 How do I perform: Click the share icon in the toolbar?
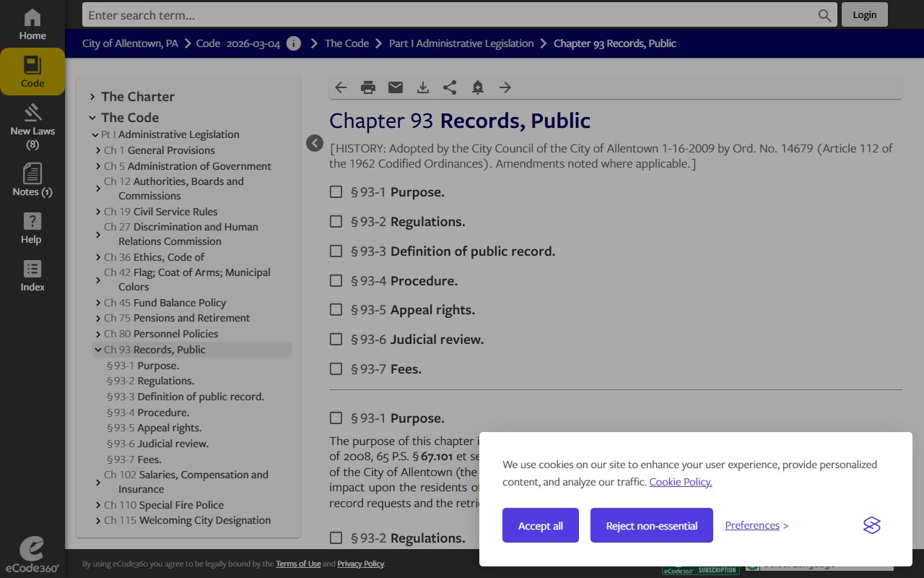(450, 87)
